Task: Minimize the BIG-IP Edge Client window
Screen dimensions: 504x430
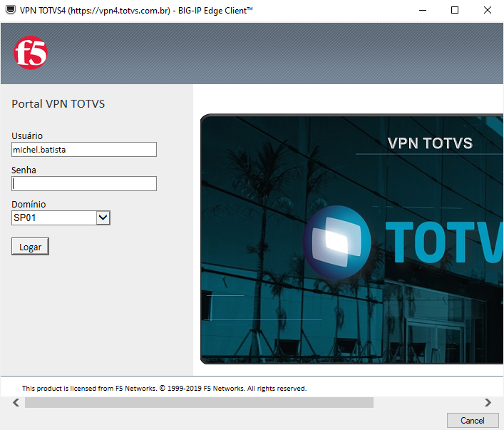Action: pyautogui.click(x=423, y=10)
